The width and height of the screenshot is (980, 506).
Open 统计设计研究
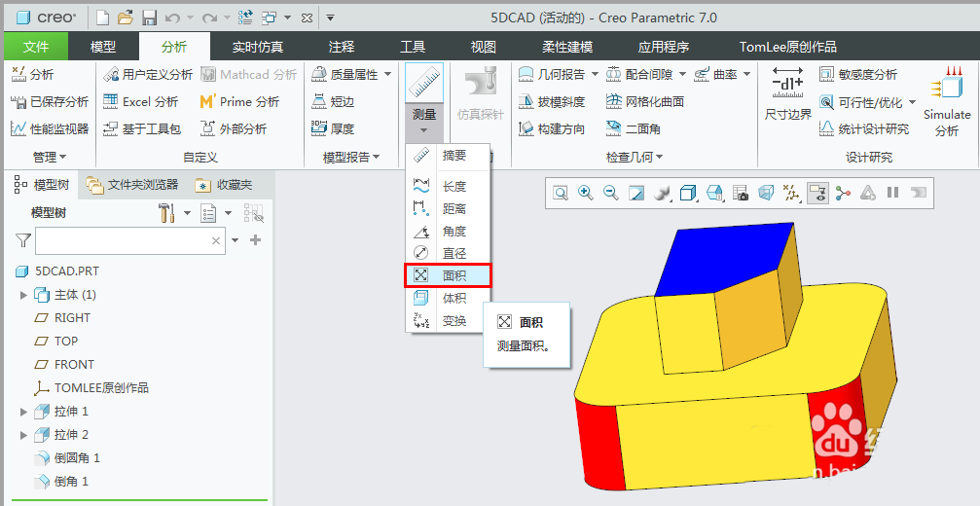point(863,128)
